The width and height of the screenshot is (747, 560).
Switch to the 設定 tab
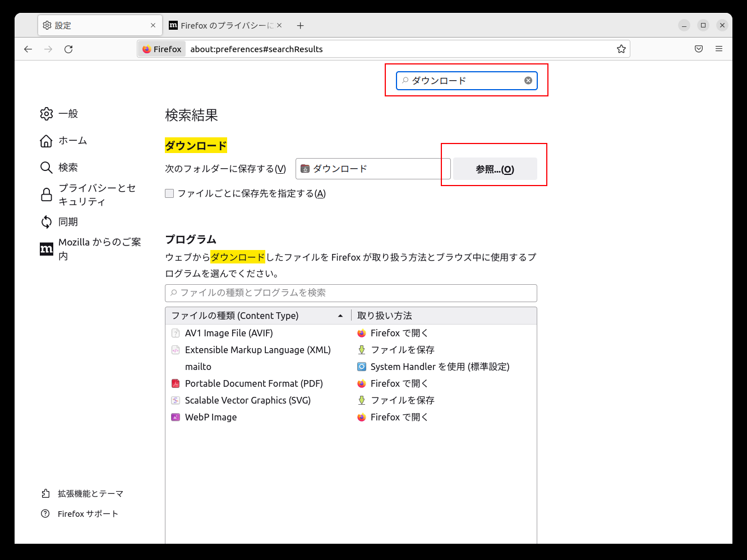pyautogui.click(x=100, y=26)
